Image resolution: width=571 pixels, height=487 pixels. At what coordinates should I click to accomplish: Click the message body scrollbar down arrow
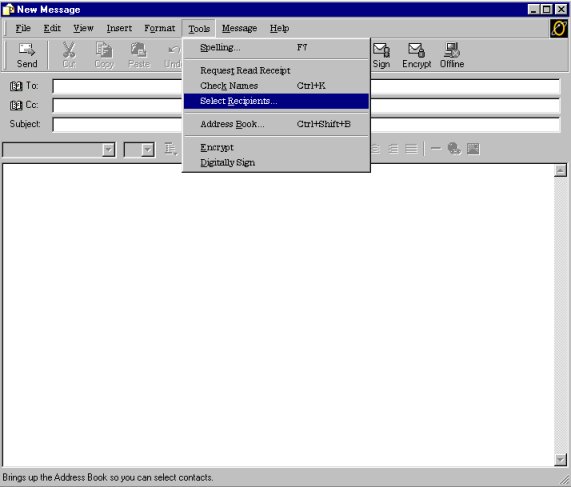point(560,460)
